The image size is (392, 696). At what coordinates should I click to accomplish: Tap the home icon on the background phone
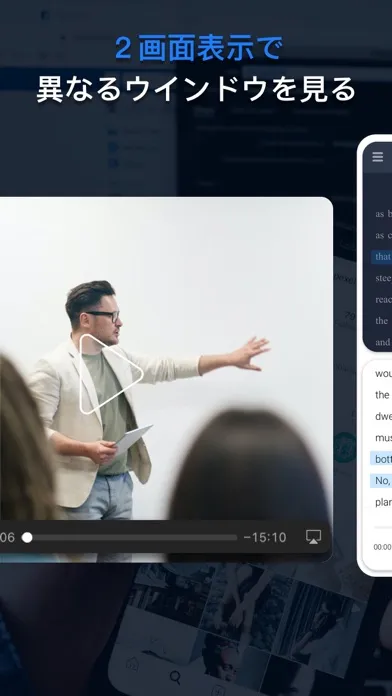point(132,664)
